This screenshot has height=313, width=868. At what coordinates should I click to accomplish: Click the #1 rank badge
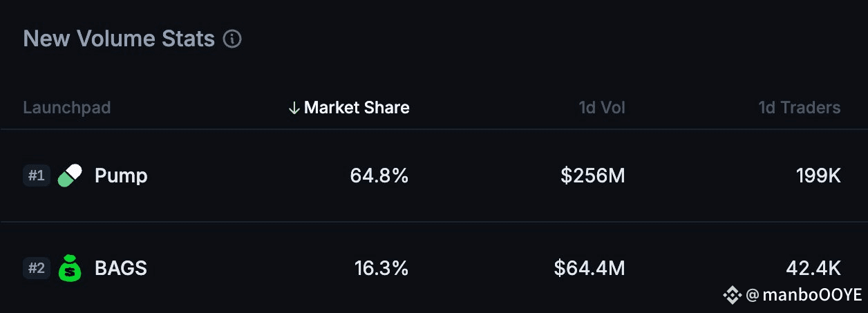[36, 176]
